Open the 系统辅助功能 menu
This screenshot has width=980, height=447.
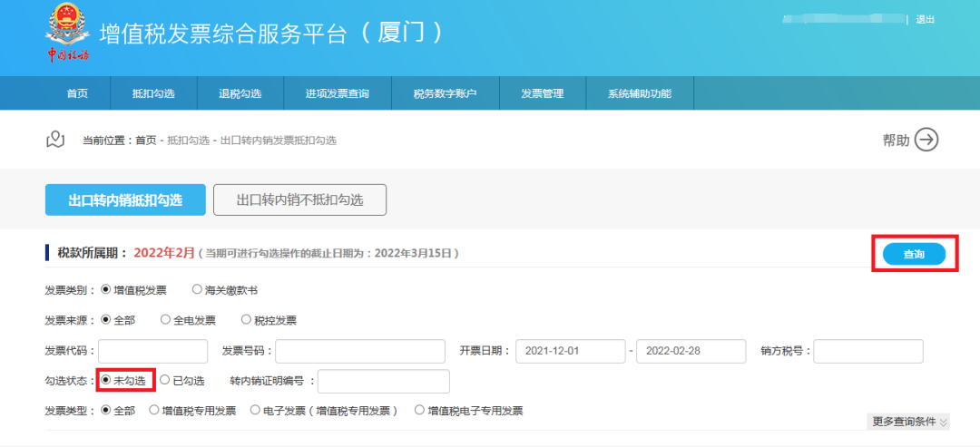click(639, 93)
